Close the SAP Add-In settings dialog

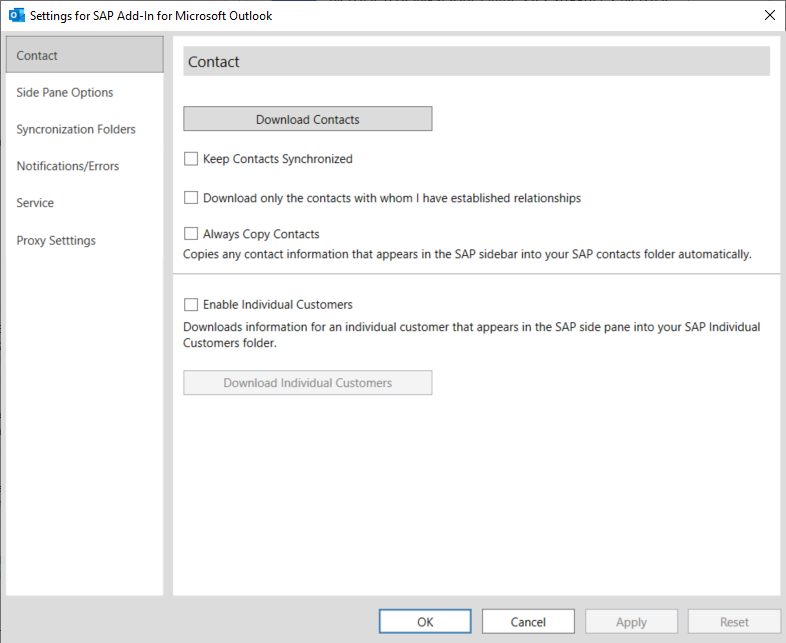tap(770, 15)
